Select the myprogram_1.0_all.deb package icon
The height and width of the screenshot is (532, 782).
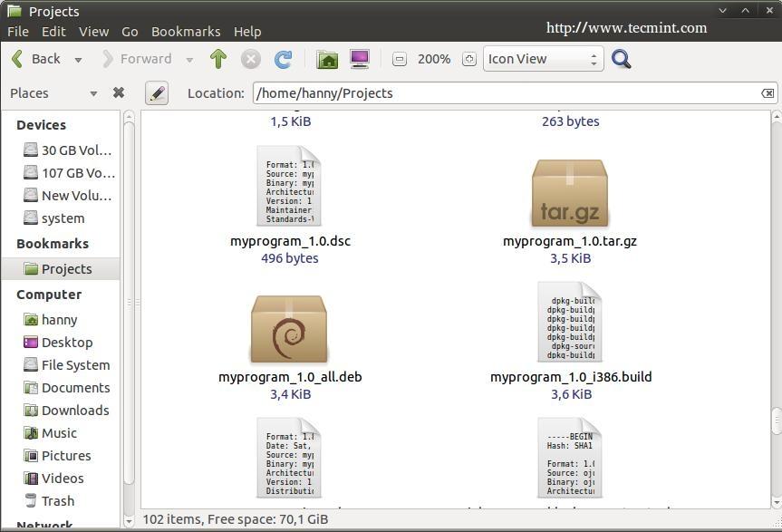(289, 329)
